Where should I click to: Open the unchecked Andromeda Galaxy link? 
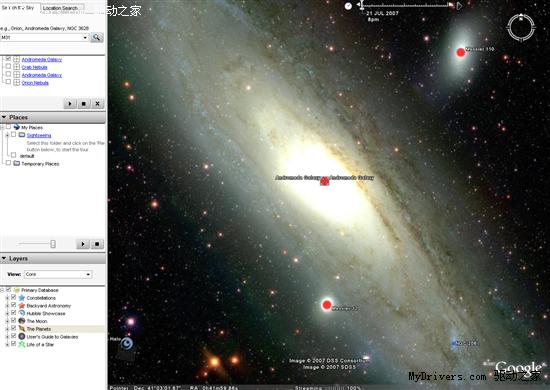coord(42,75)
